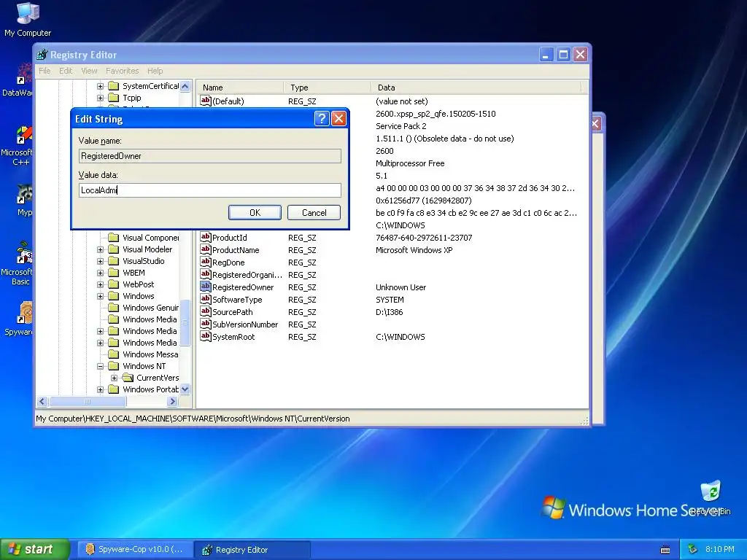This screenshot has height=560, width=747.
Task: Expand the VisualStudio tree node
Action: [100, 262]
